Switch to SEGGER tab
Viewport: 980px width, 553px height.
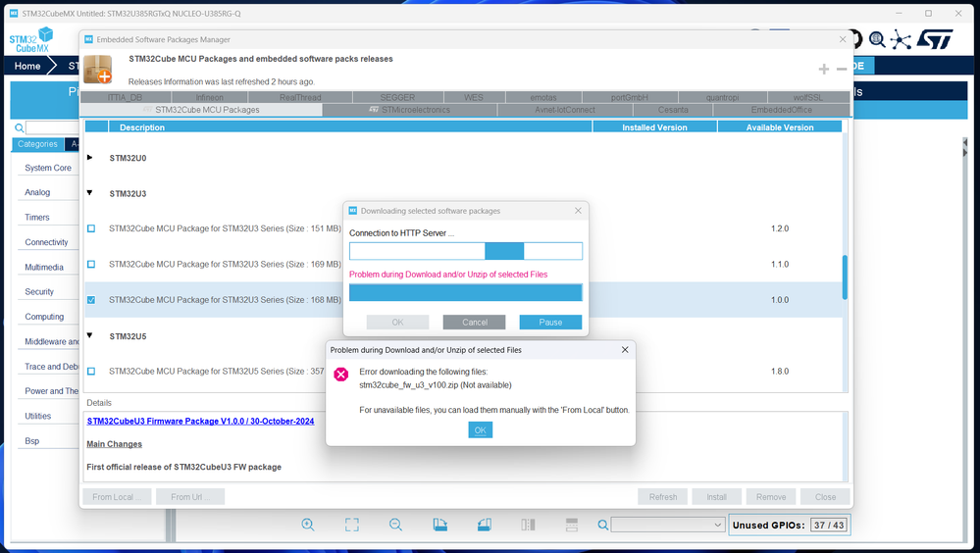397,97
